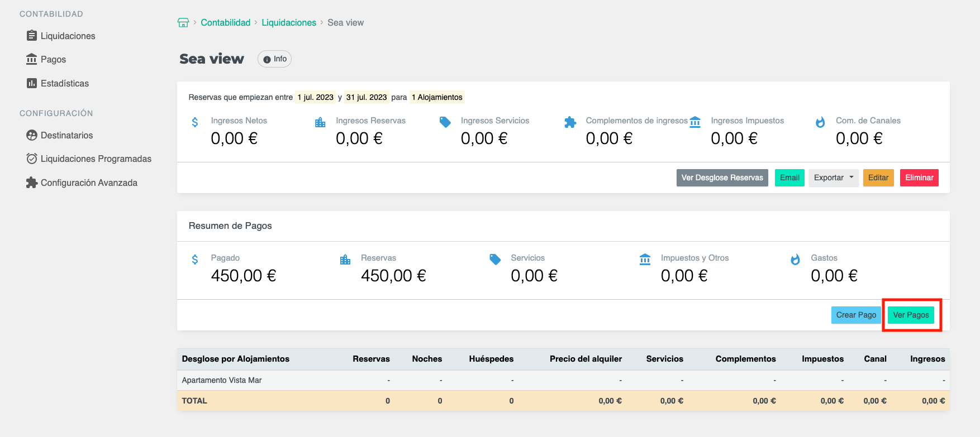The width and height of the screenshot is (980, 437).
Task: Click the green Email button
Action: point(789,177)
